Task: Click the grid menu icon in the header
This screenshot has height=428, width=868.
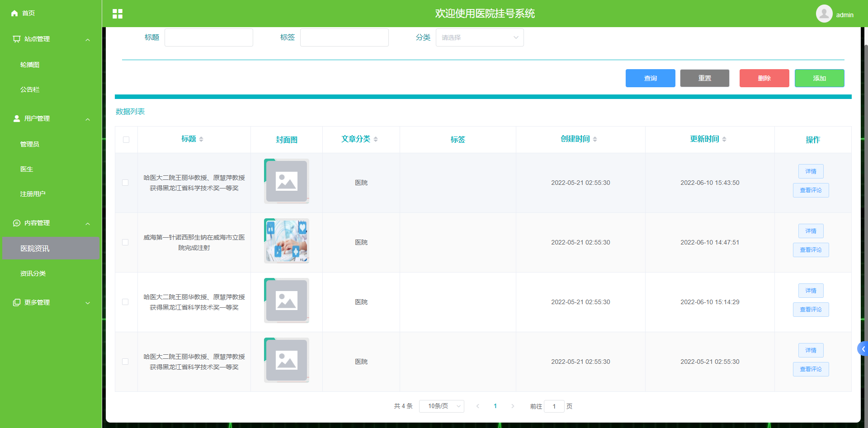Action: (118, 14)
